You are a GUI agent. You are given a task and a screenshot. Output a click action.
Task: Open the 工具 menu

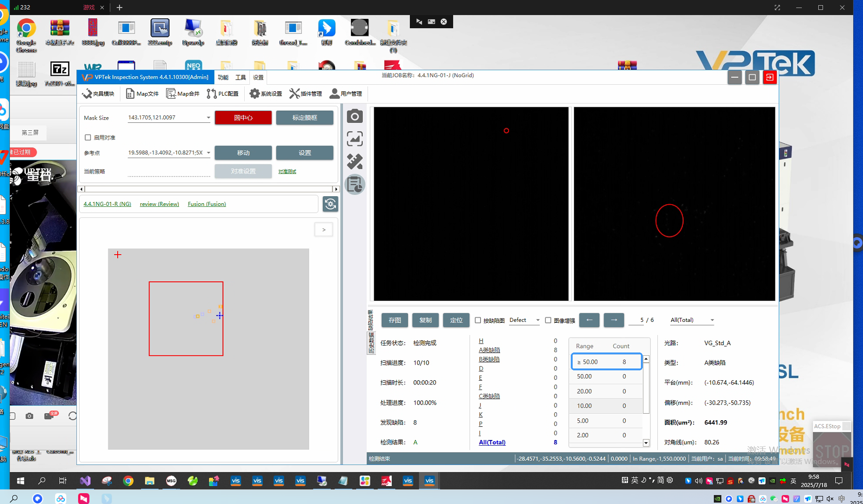(x=240, y=77)
